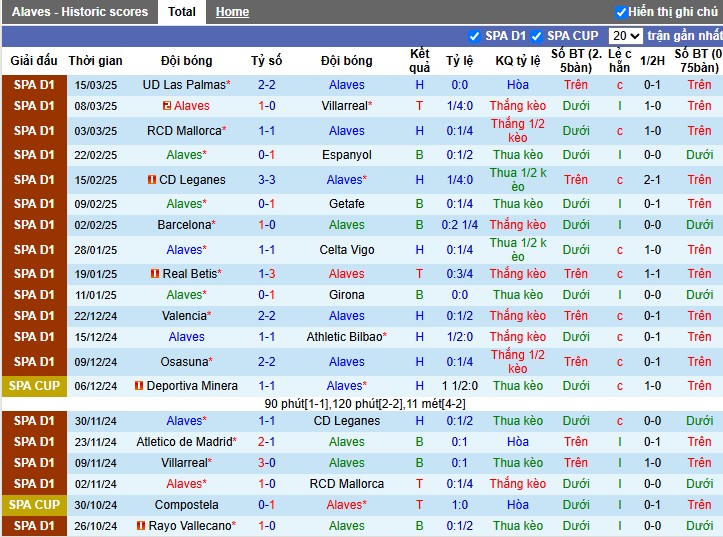Open the 2-2 score on 15/03/25
This screenshot has height=537, width=723.
(x=267, y=85)
